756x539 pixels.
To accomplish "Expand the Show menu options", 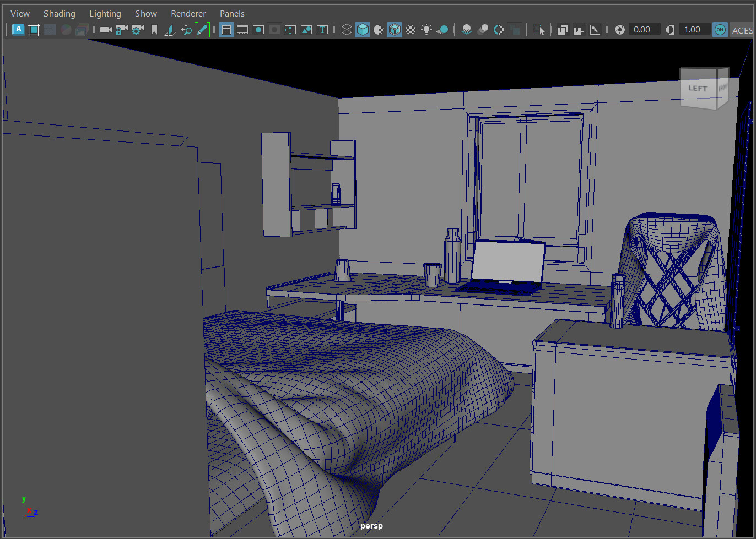I will click(145, 13).
